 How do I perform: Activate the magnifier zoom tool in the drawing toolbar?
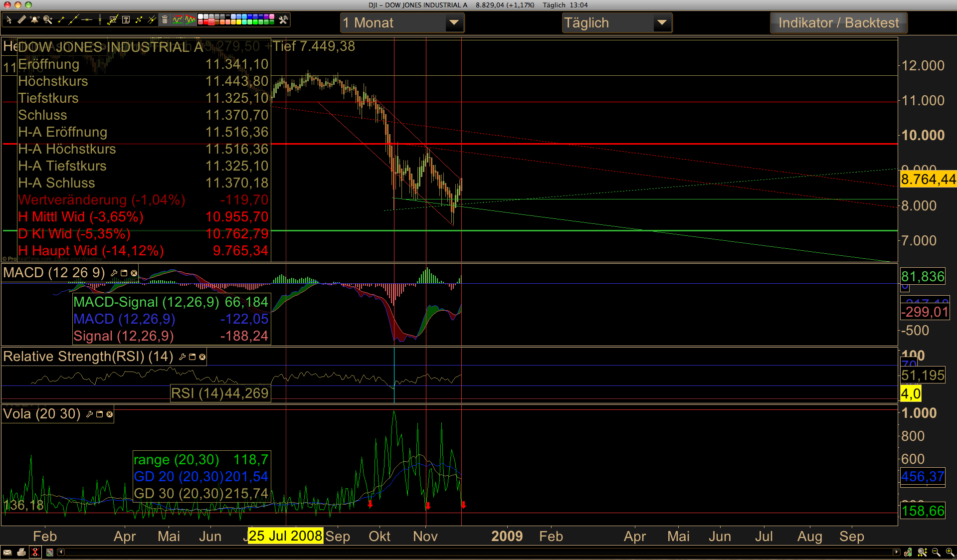[x=47, y=20]
